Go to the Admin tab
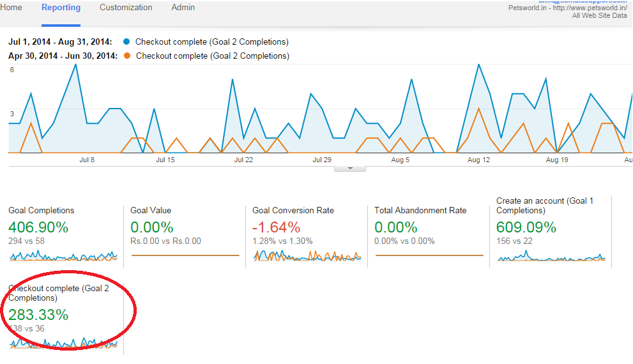 point(183,8)
